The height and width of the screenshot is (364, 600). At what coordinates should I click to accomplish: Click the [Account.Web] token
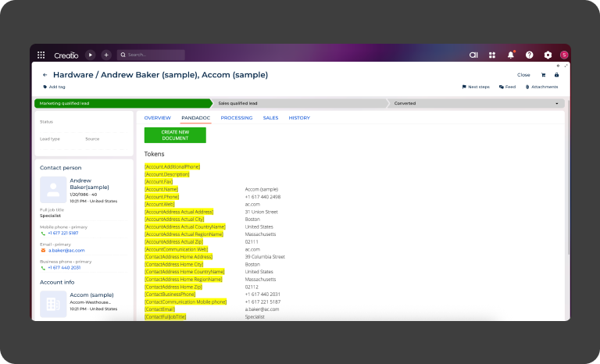point(159,205)
